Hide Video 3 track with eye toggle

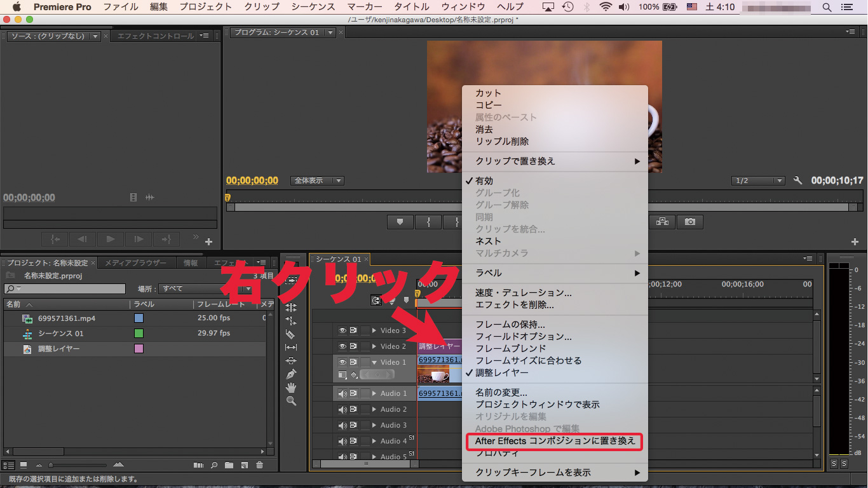342,330
